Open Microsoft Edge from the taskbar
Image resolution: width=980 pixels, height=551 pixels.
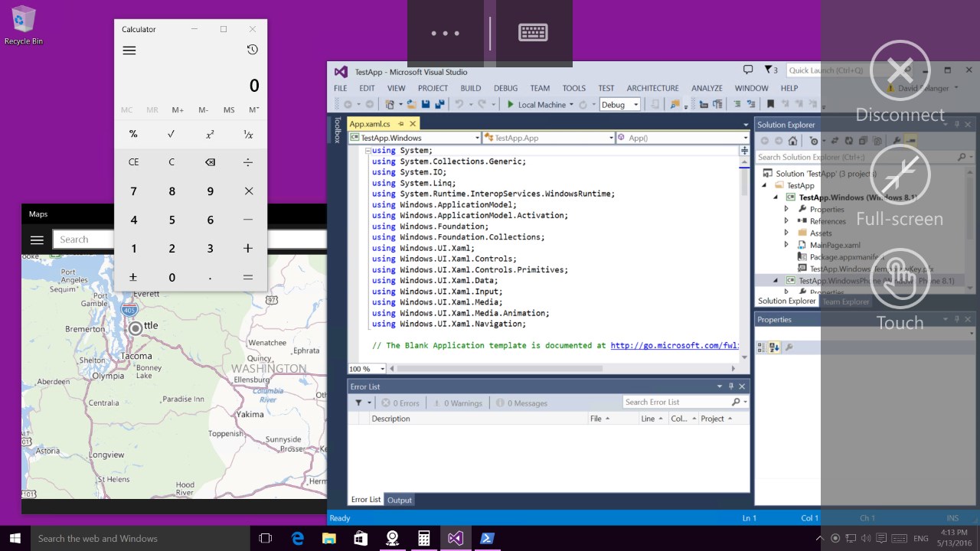pyautogui.click(x=298, y=538)
